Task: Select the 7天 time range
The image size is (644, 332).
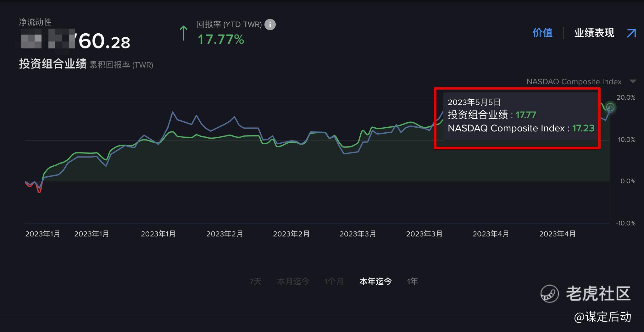Action: point(255,281)
